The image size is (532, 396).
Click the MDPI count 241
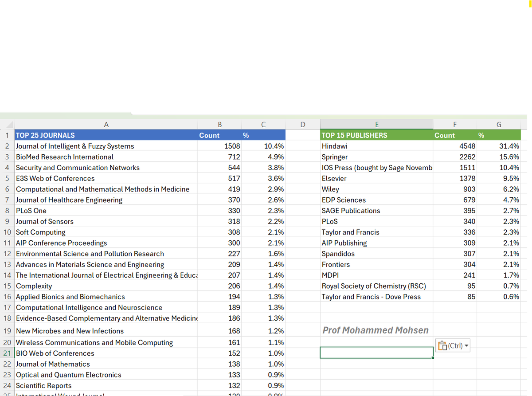coord(455,275)
